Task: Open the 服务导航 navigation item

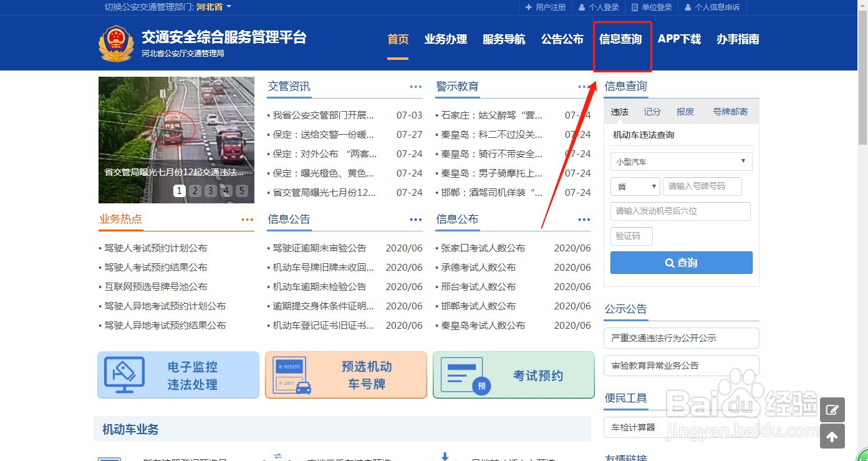Action: click(x=504, y=39)
